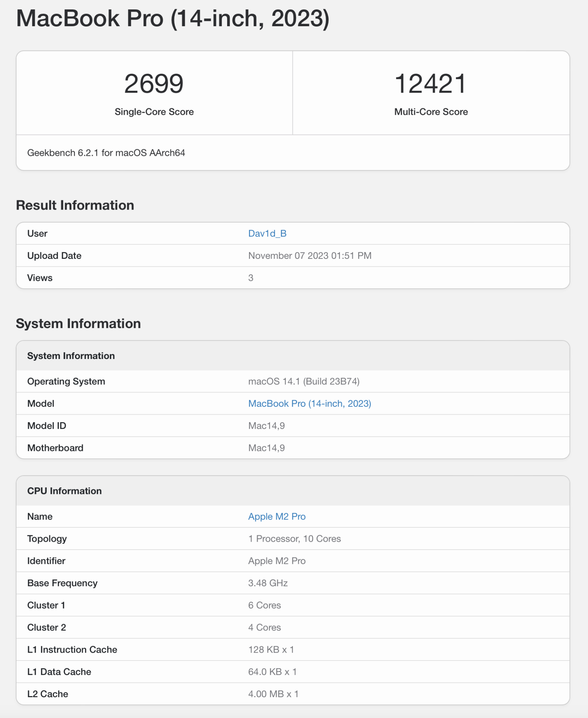This screenshot has height=718, width=588.
Task: Click the Name row label in CPU Information
Action: [x=40, y=516]
